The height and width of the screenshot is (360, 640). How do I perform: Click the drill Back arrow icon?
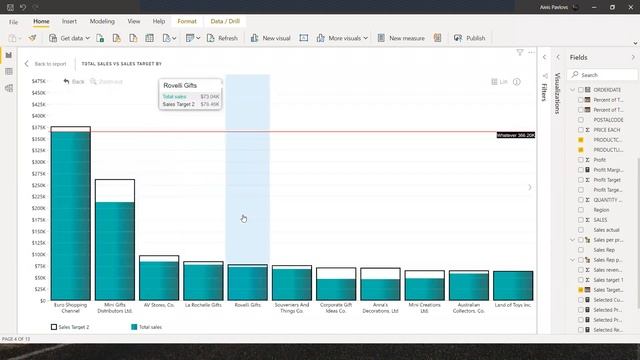67,81
